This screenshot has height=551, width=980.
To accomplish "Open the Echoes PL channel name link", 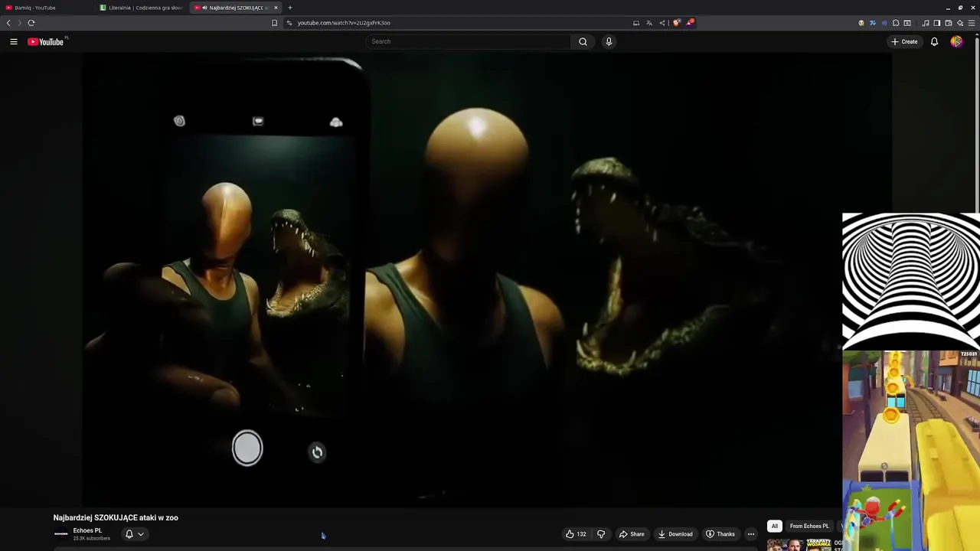I will (x=87, y=530).
